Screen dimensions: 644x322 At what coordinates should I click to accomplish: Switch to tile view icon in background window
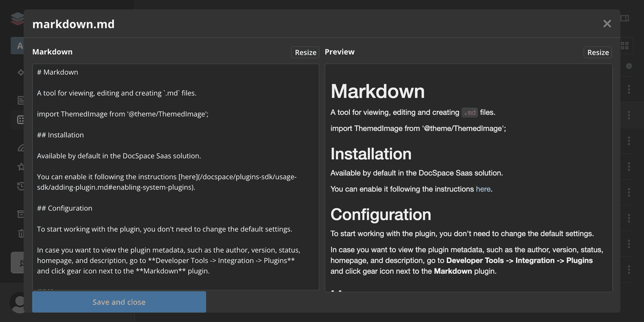coord(625,46)
